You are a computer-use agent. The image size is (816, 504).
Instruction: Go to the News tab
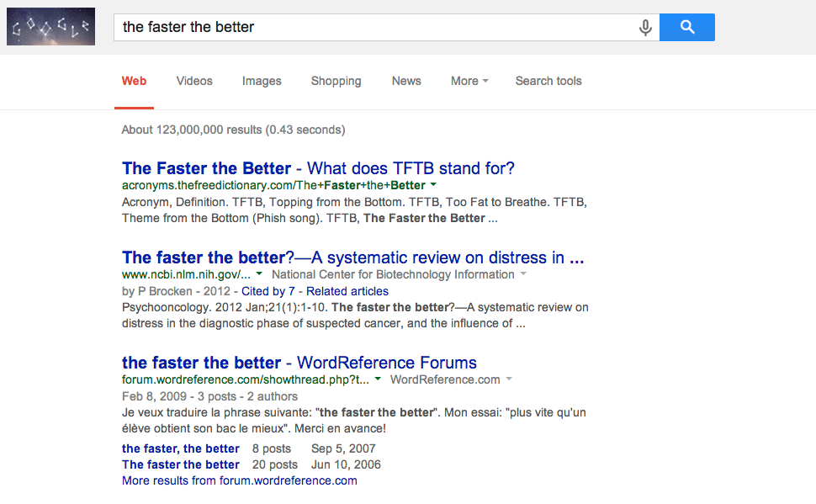pyautogui.click(x=406, y=81)
